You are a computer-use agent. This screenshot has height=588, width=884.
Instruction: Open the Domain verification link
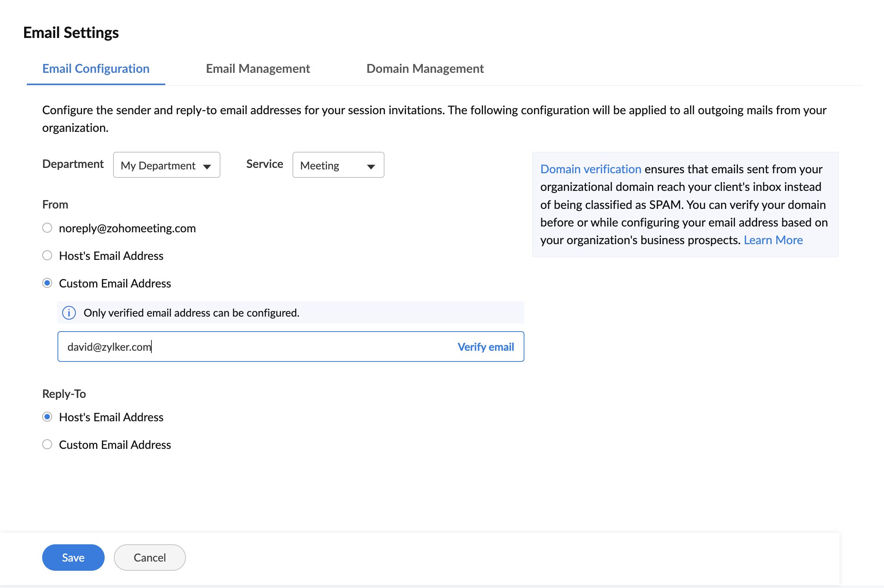click(x=590, y=169)
